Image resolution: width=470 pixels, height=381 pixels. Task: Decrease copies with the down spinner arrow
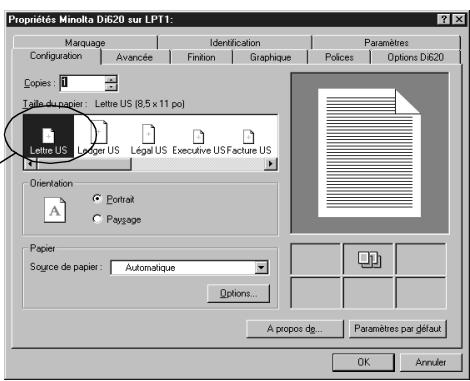(111, 87)
